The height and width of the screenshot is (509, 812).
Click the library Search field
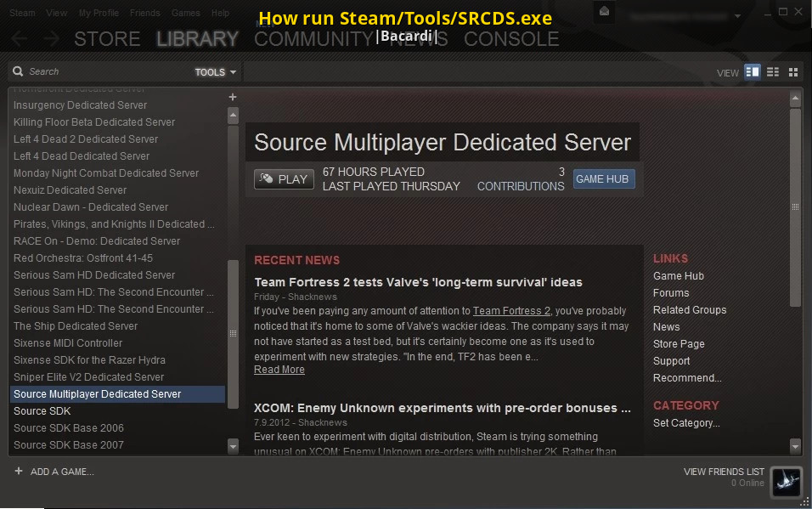(102, 72)
